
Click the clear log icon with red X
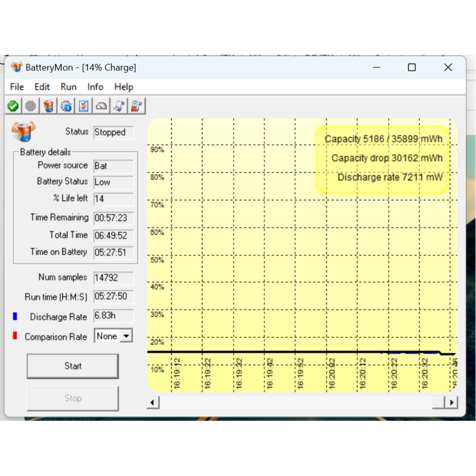(137, 106)
